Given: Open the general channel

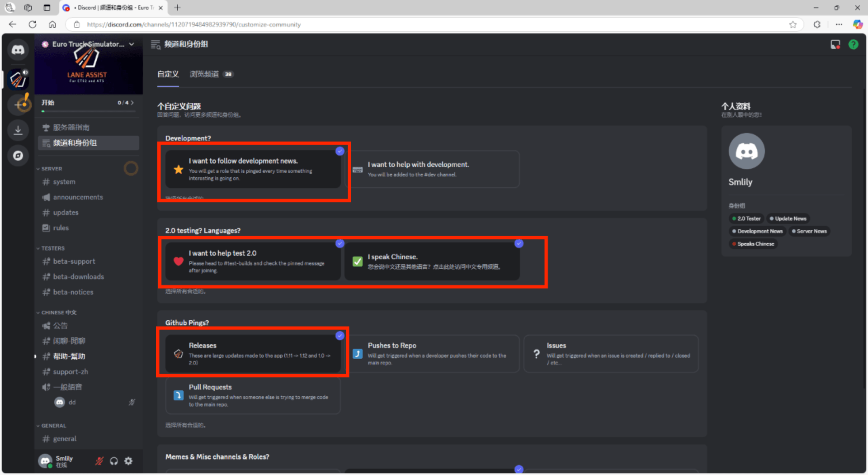Looking at the screenshot, I should click(x=89, y=439).
